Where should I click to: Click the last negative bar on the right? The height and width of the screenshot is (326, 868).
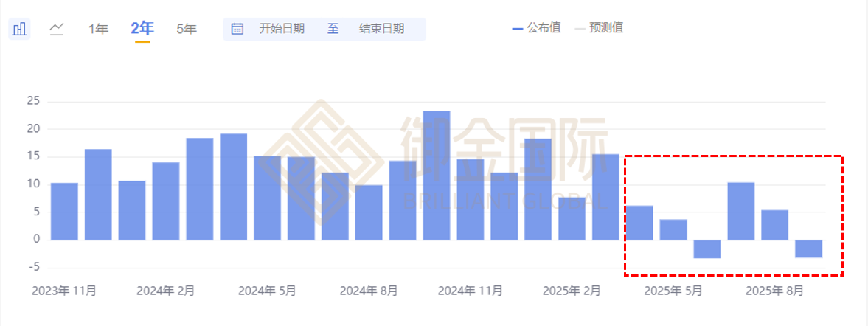click(808, 249)
